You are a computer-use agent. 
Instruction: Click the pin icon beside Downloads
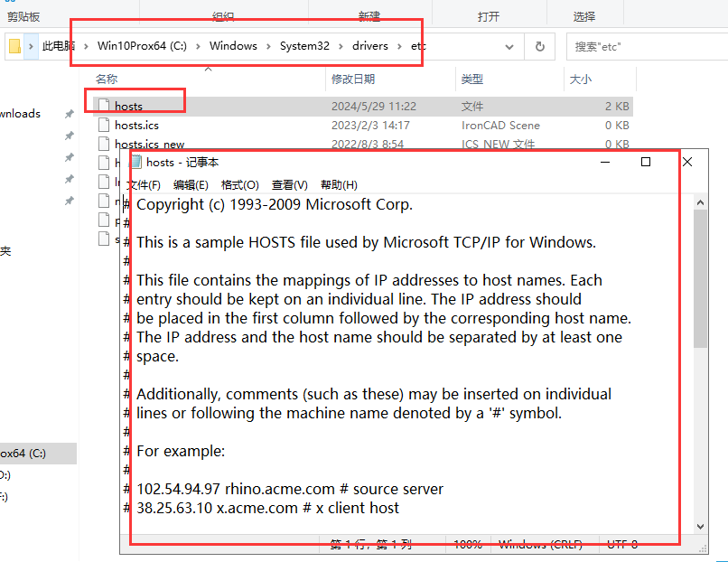tap(70, 114)
